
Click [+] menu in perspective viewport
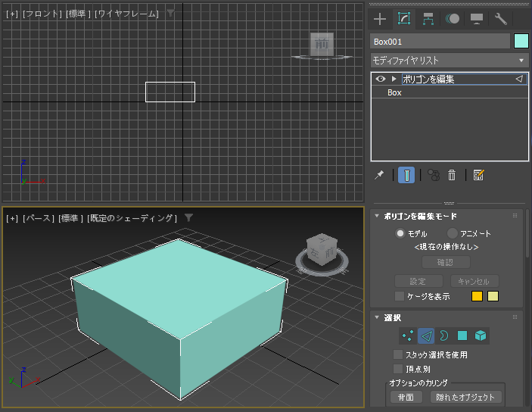(12, 218)
